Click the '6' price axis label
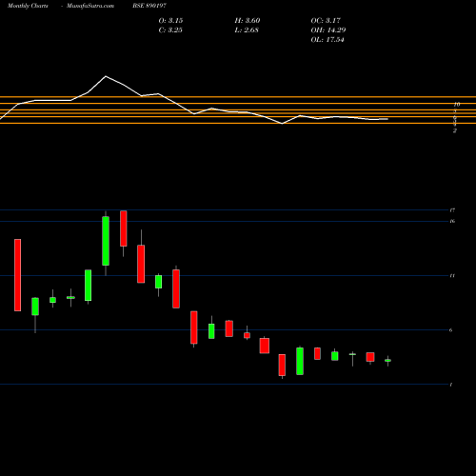The image size is (476, 476). point(451,330)
